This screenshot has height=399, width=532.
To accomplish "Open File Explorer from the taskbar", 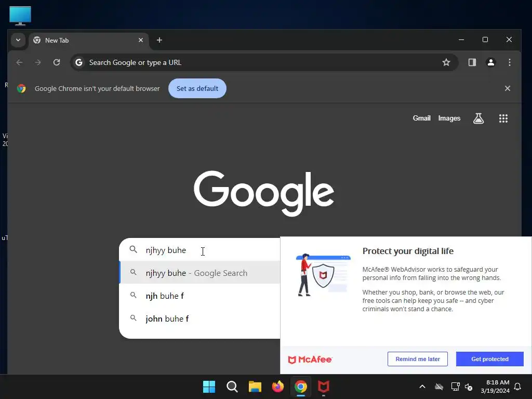I will (255, 387).
